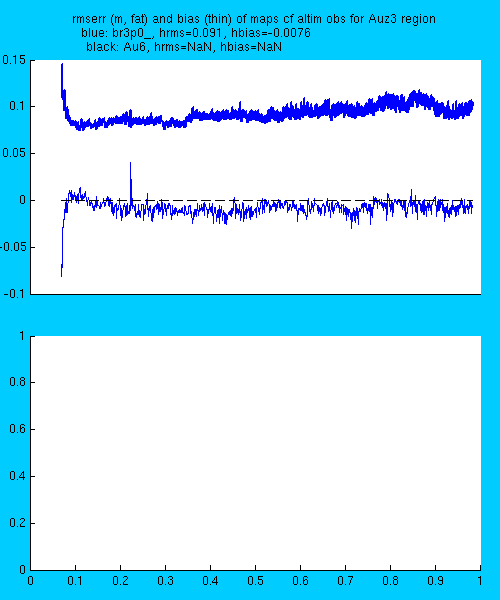Screen dimensions: 500x600
Task: Click the blue legend line 'br3p0_, hrms=0.091'
Action: [195, 33]
